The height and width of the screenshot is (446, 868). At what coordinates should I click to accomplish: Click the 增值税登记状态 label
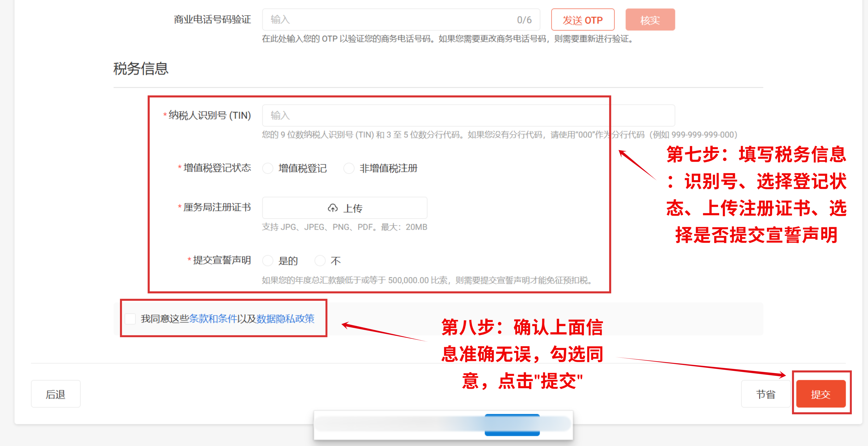point(217,168)
